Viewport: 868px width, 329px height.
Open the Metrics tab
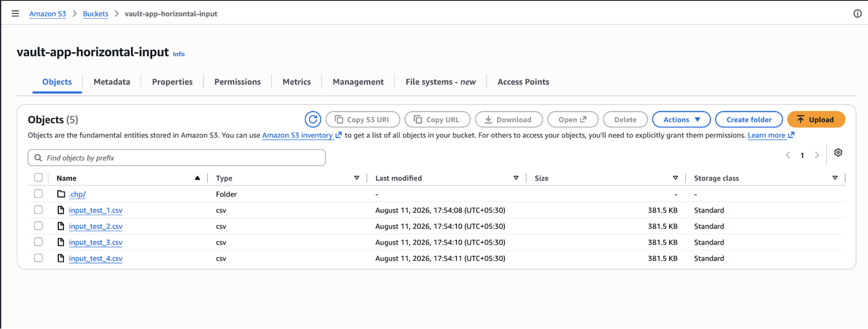tap(296, 82)
